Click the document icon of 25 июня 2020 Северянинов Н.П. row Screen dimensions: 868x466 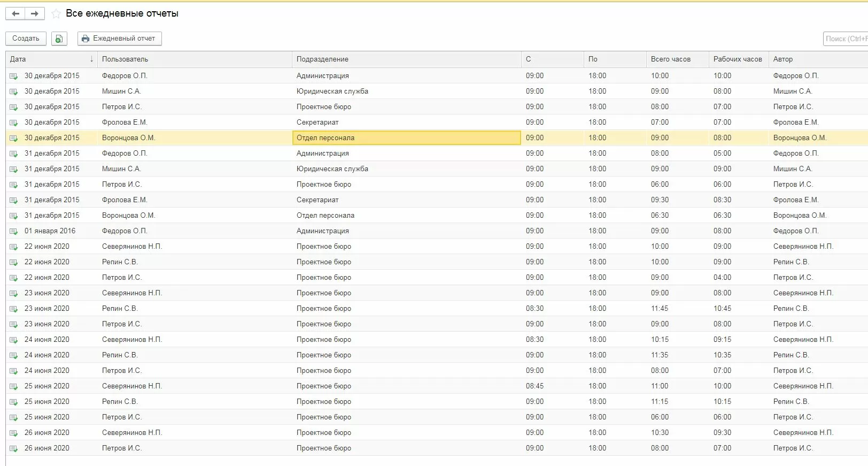[13, 386]
